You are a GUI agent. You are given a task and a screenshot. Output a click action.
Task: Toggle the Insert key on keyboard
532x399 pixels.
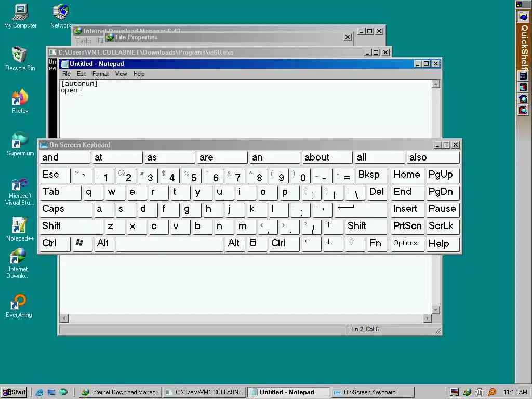407,209
